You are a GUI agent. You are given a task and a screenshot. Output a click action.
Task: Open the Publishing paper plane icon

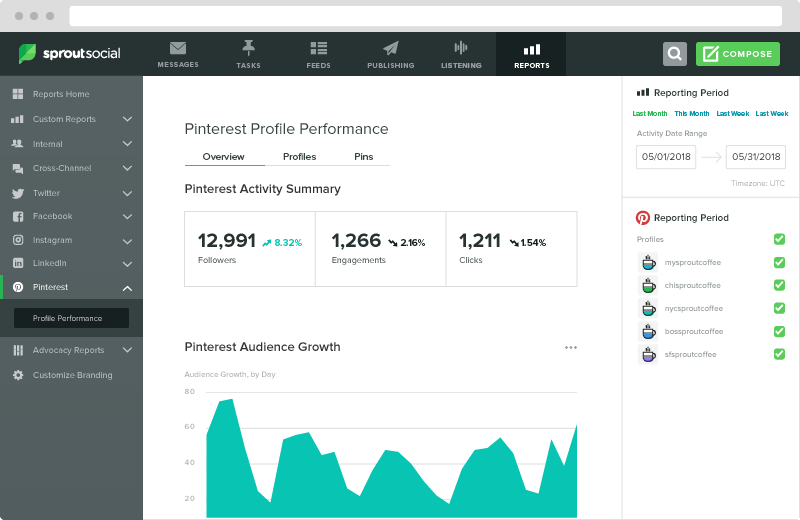pos(391,48)
